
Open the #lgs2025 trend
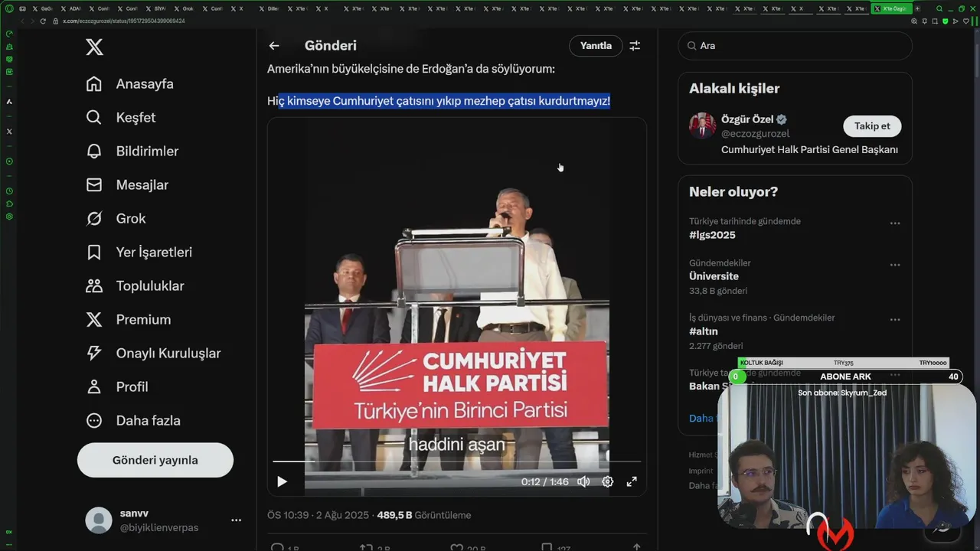click(x=712, y=235)
